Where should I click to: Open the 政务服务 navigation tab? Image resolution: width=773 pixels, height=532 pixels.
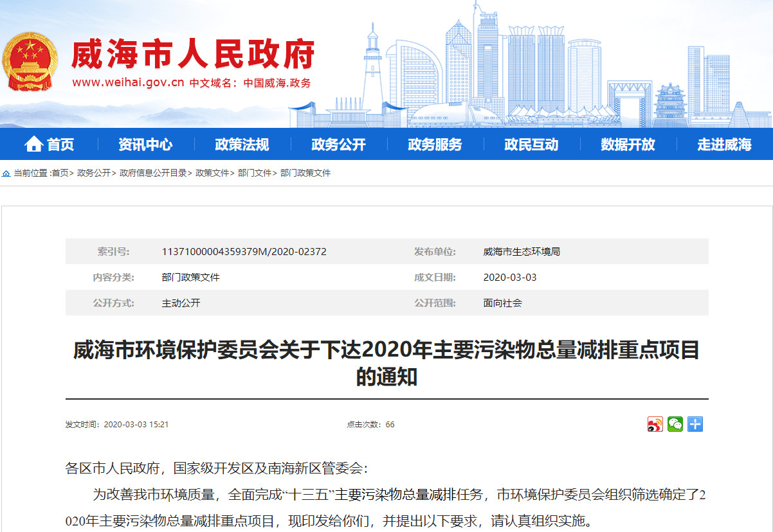pyautogui.click(x=435, y=144)
